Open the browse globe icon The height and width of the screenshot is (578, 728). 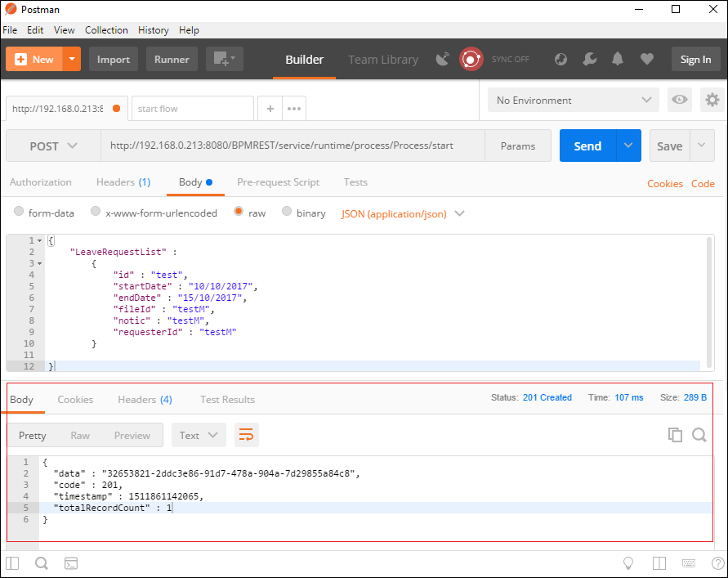pos(561,59)
